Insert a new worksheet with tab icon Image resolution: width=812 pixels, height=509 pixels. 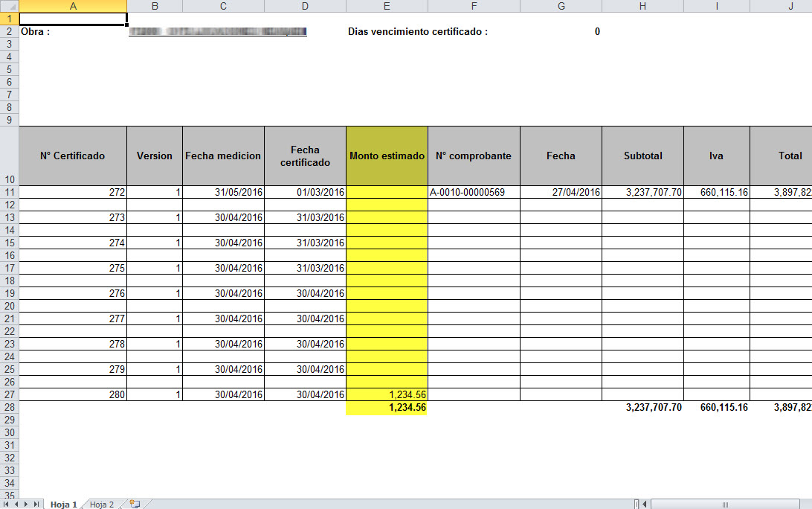(x=135, y=504)
